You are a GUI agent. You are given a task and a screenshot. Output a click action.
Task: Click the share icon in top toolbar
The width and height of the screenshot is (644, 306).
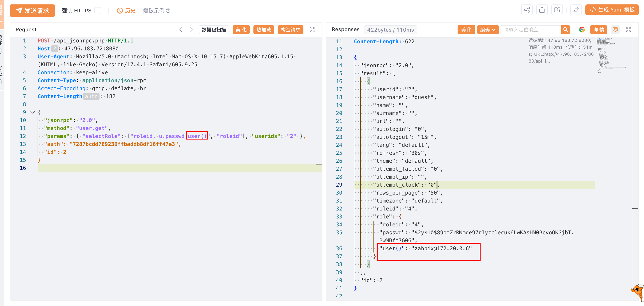click(x=527, y=10)
